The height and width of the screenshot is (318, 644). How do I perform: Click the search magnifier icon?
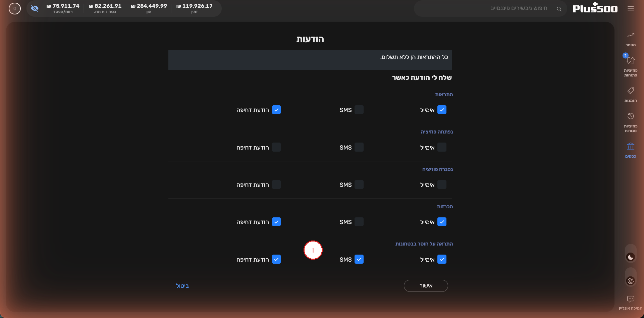(559, 9)
